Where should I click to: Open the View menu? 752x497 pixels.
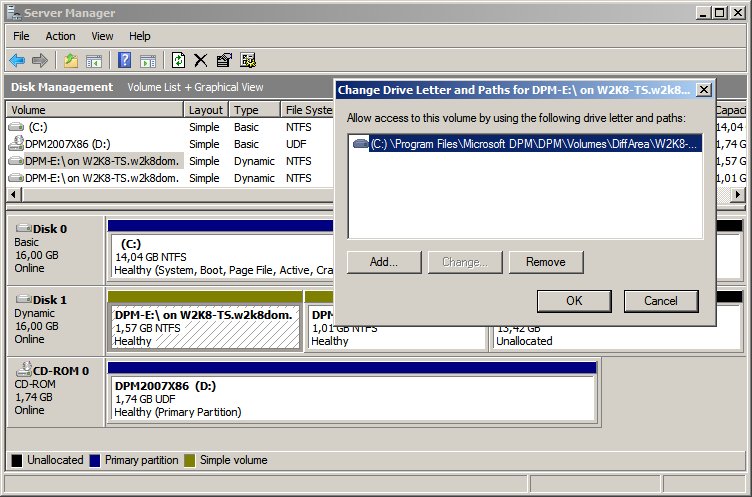coord(102,36)
